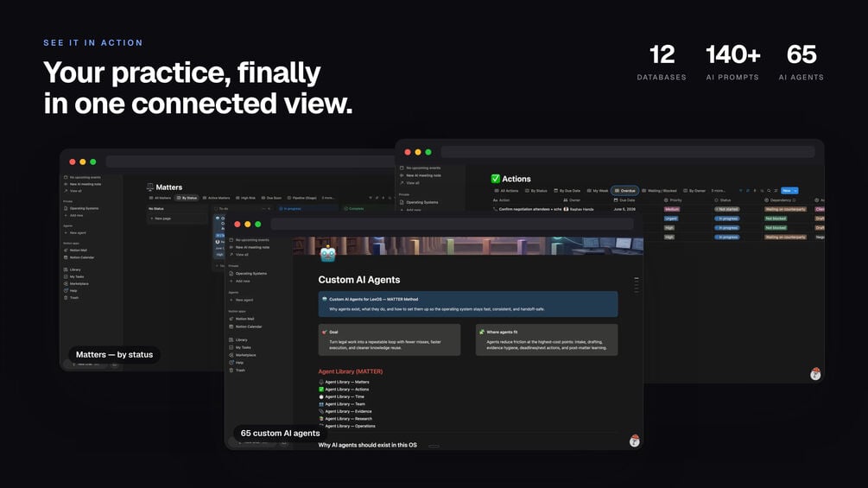Viewport: 868px width, 488px height.
Task: Open the Dependency column header in Actions
Action: (x=779, y=200)
